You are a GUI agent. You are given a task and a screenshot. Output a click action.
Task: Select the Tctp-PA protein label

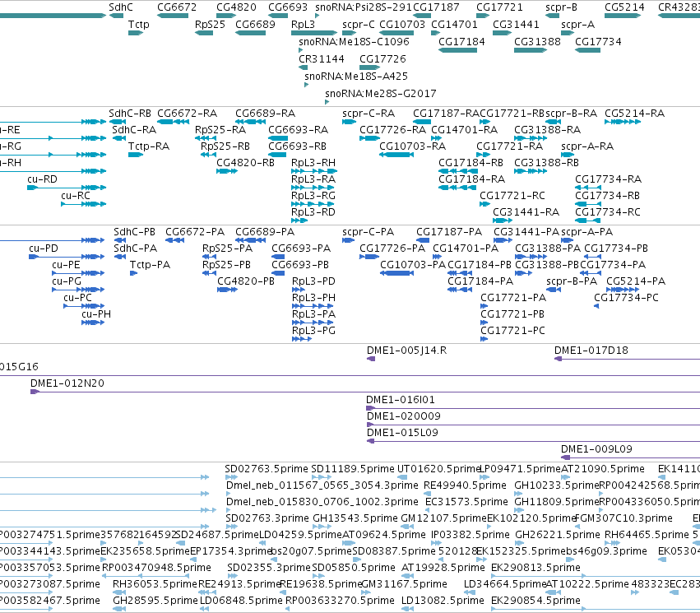(150, 265)
